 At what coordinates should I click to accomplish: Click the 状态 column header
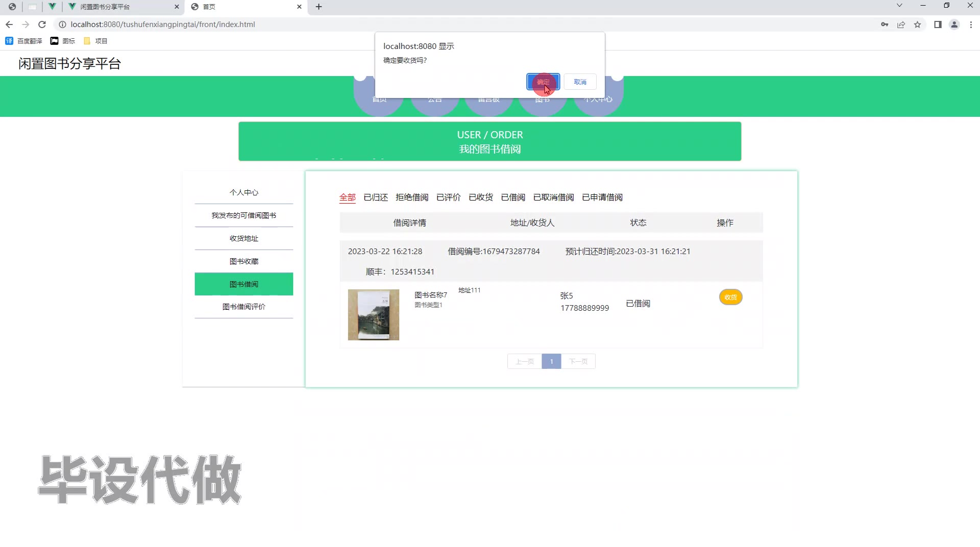(638, 222)
